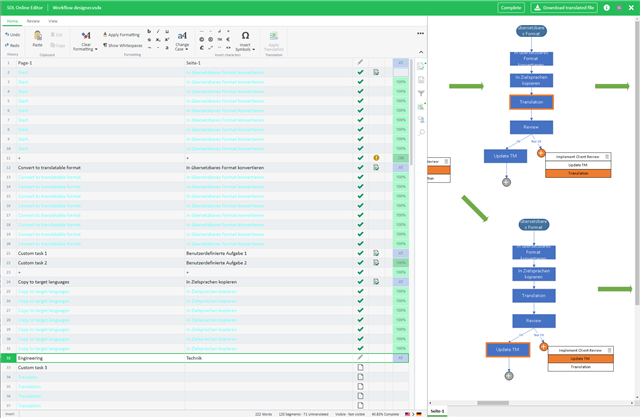
Task: Toggle status pencil icon for Engineering row
Action: coord(360,357)
